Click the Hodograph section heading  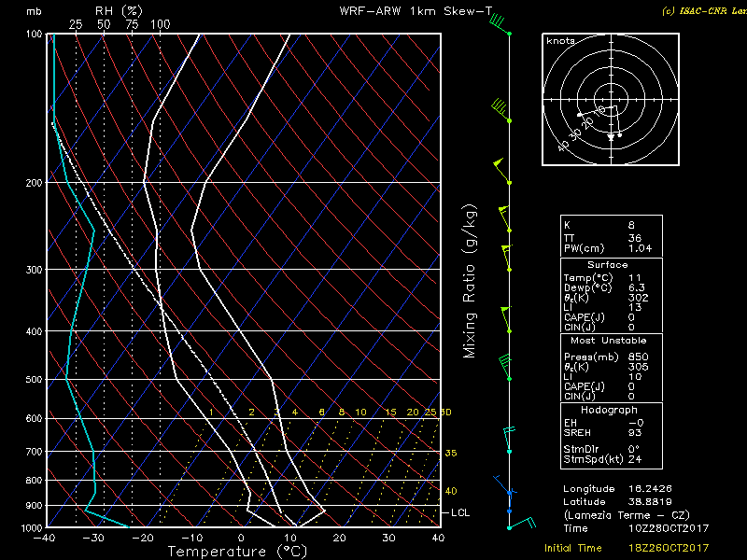[609, 410]
